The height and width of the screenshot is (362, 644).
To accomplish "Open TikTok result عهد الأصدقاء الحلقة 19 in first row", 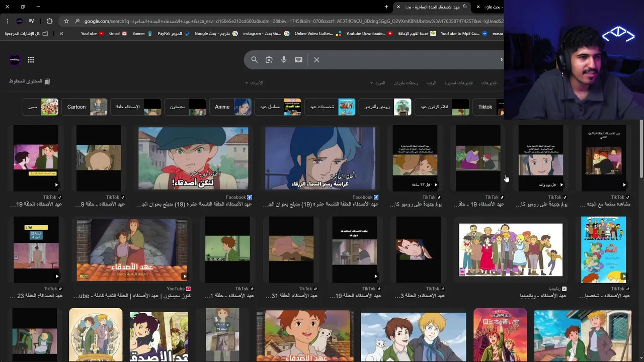I will coord(36,158).
